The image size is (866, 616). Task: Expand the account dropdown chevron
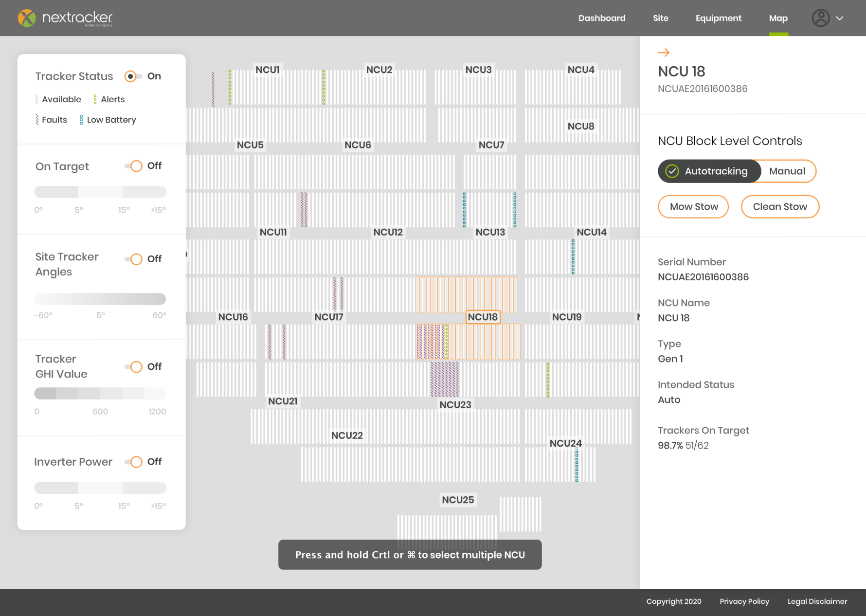point(840,18)
